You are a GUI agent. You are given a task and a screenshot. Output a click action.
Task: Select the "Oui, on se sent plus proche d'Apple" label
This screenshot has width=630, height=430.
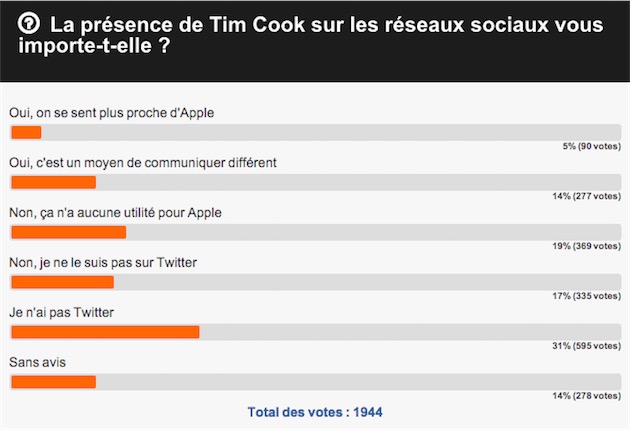tap(111, 113)
